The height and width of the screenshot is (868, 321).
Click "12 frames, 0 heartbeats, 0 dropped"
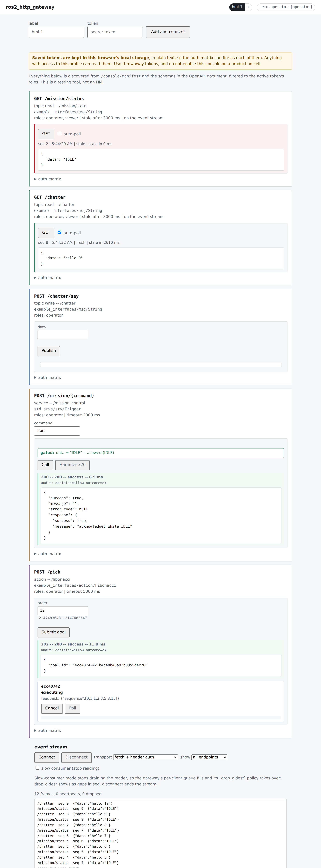pyautogui.click(x=68, y=794)
